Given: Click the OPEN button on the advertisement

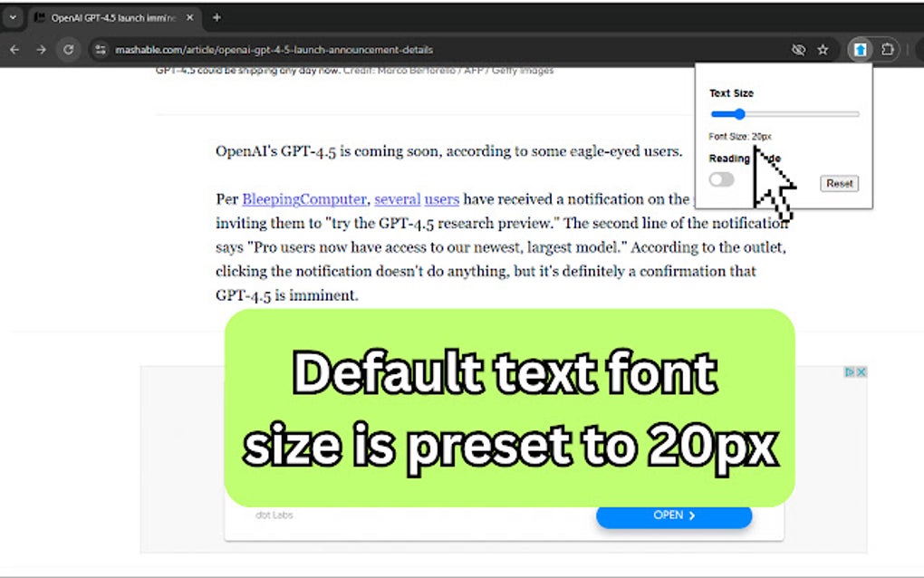Looking at the screenshot, I should click(674, 515).
